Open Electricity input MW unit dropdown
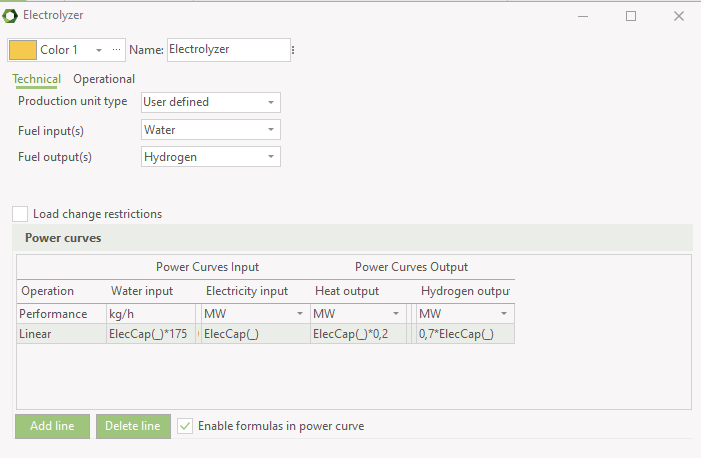Viewport: 701px width, 458px height. coord(300,314)
